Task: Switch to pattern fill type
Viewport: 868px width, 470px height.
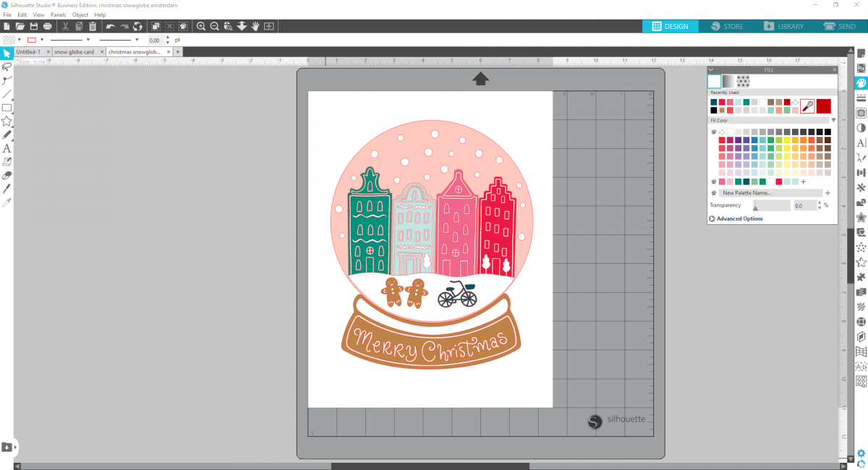Action: [743, 81]
